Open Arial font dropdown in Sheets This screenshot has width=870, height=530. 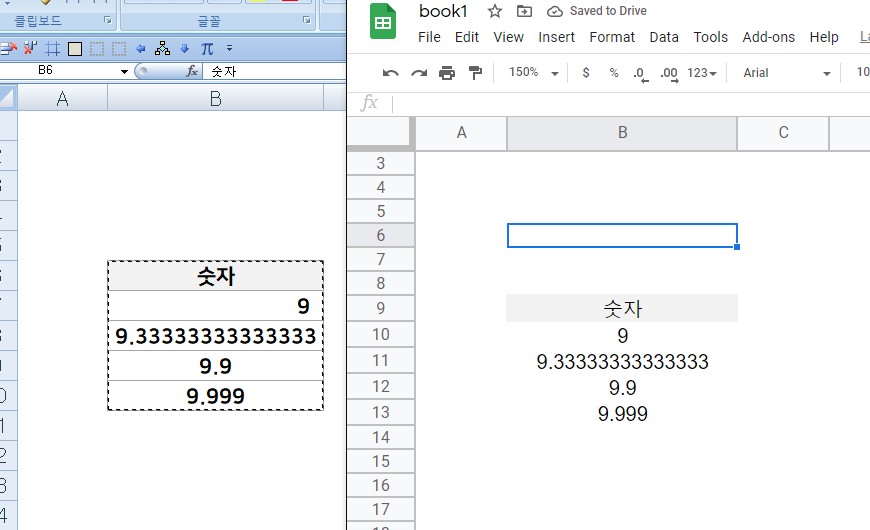[x=786, y=73]
